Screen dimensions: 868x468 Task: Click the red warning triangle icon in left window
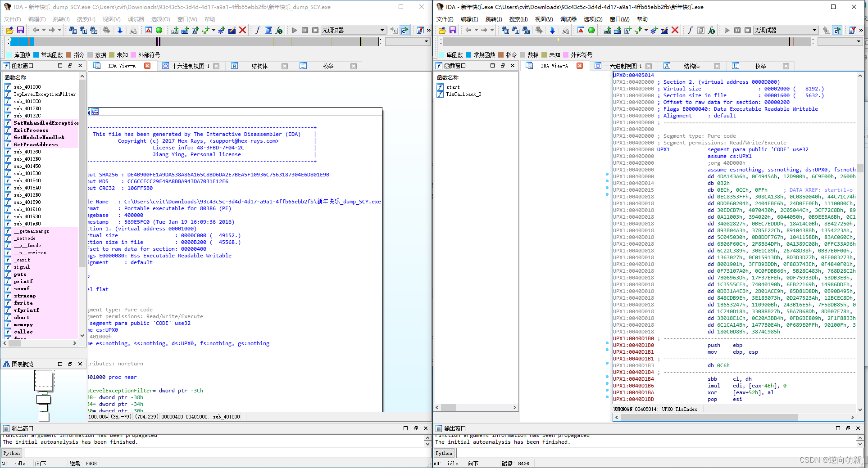pos(148,30)
